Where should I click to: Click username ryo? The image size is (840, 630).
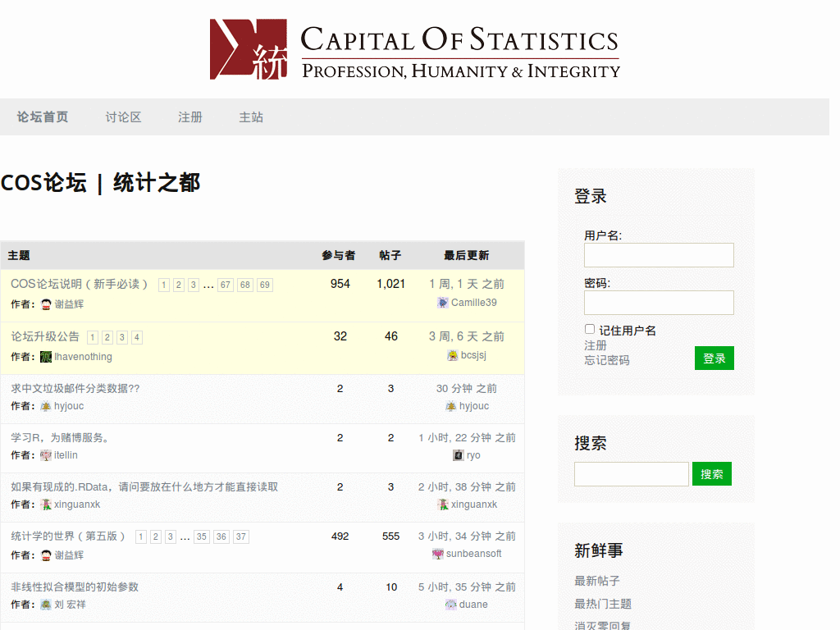tap(473, 455)
